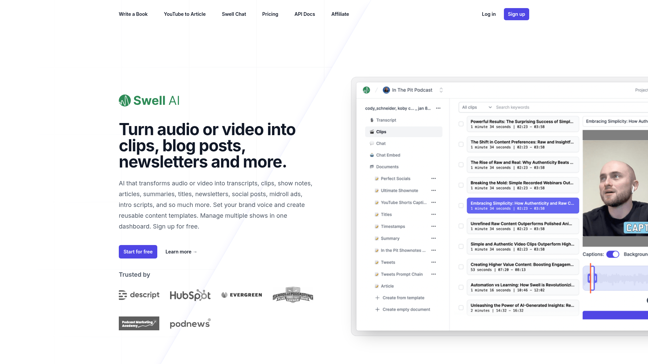Open options dots for Timestamps document
The width and height of the screenshot is (648, 364).
coord(434,226)
